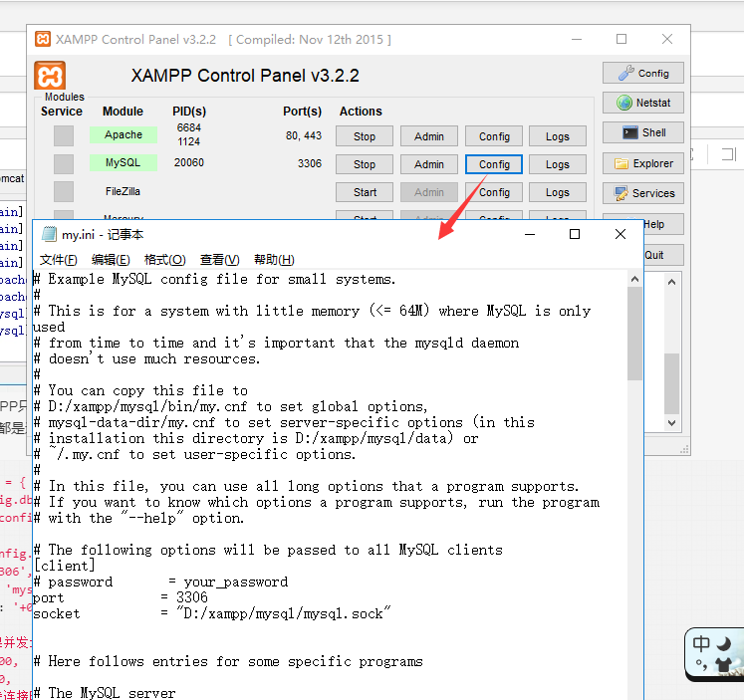This screenshot has width=744, height=700.
Task: Open 查看(V) menu in Notepad
Action: 220,260
